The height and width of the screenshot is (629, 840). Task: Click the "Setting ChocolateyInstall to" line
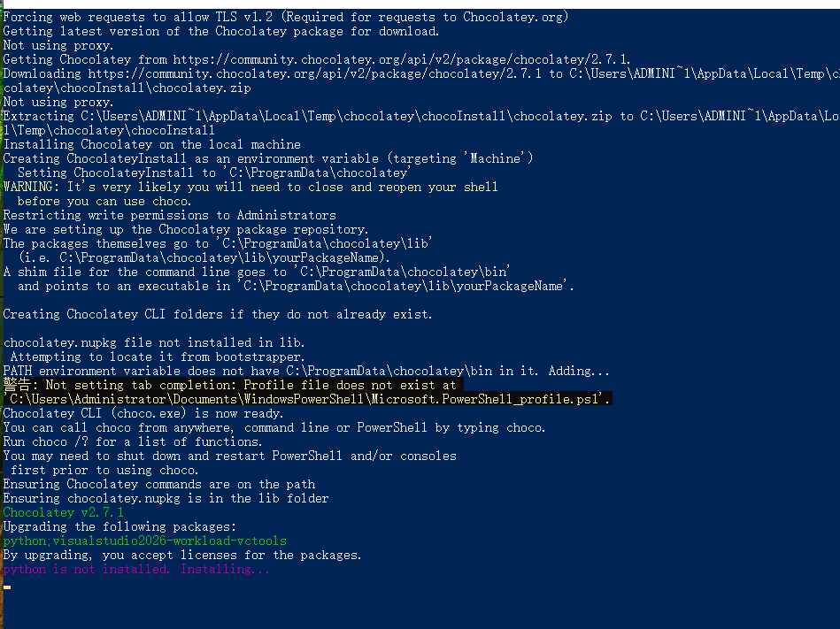pos(213,173)
